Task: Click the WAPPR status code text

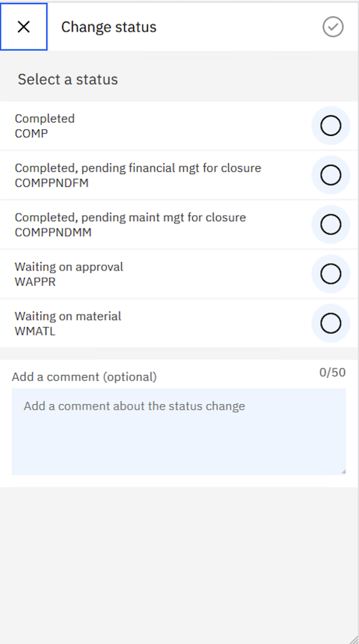Action: pos(35,282)
